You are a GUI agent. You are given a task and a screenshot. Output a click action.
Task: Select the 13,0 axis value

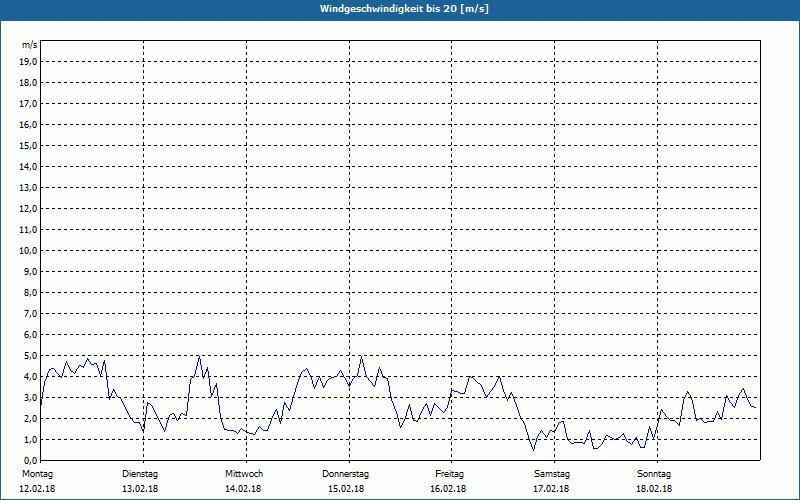(x=28, y=187)
